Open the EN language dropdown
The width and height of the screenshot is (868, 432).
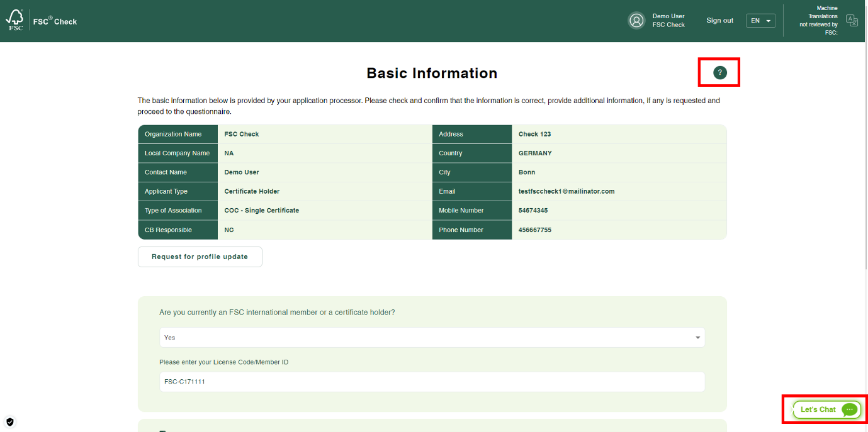pyautogui.click(x=760, y=21)
